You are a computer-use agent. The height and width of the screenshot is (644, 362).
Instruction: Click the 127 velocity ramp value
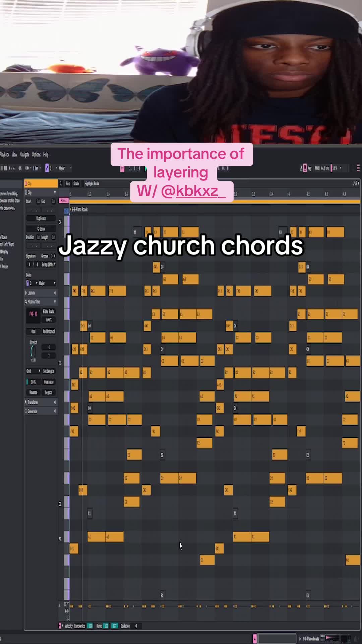[115, 626]
